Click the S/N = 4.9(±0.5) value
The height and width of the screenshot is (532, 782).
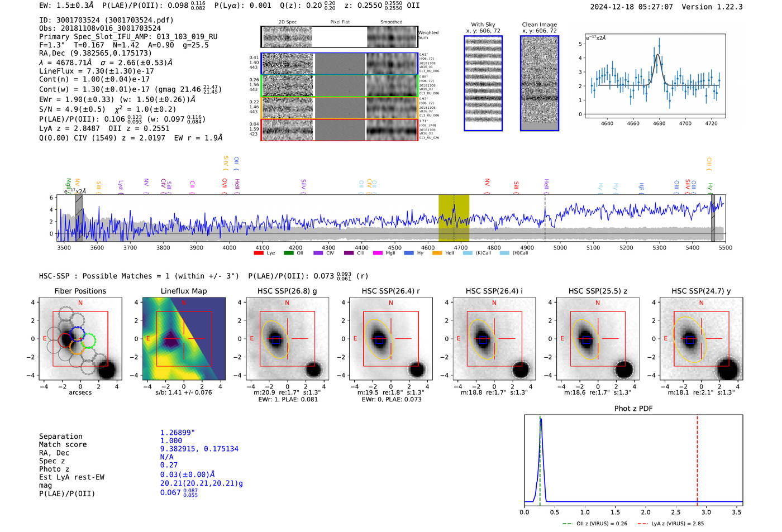73,109
